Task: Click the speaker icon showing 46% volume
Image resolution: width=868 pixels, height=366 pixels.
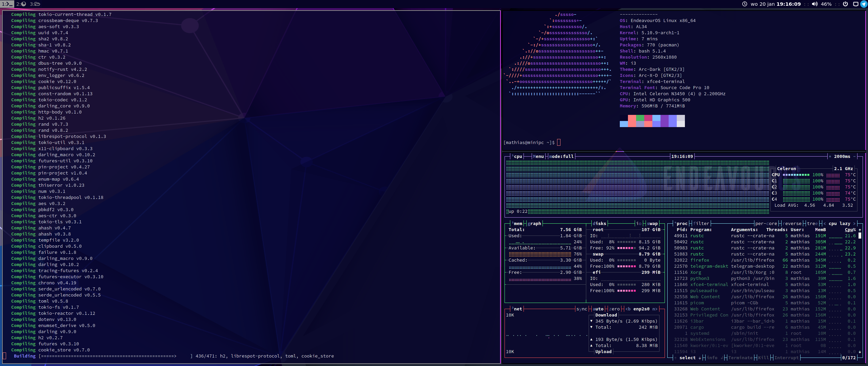Action: [x=815, y=4]
